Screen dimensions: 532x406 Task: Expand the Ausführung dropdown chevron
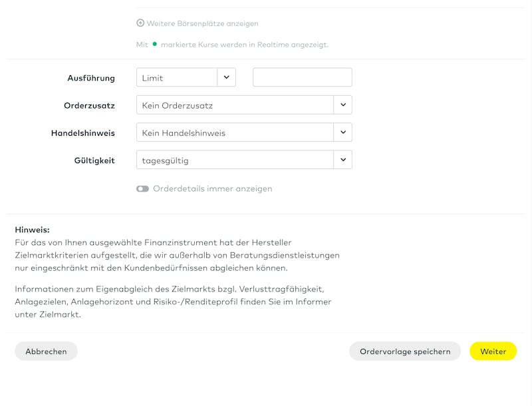(x=227, y=77)
